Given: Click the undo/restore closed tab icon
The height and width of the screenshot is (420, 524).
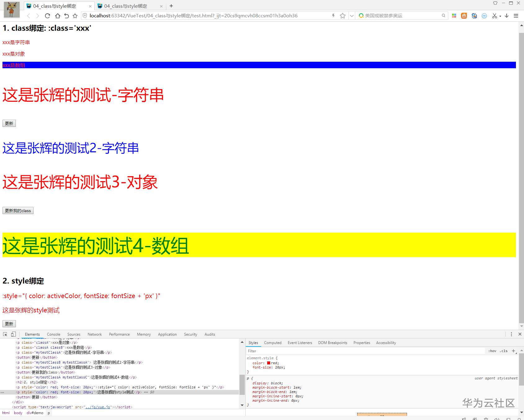Looking at the screenshot, I should [66, 16].
